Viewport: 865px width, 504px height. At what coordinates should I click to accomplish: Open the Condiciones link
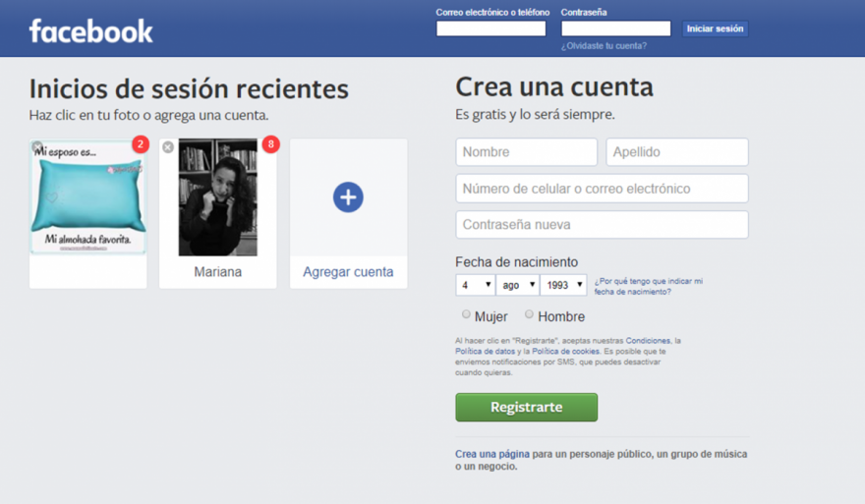point(648,341)
